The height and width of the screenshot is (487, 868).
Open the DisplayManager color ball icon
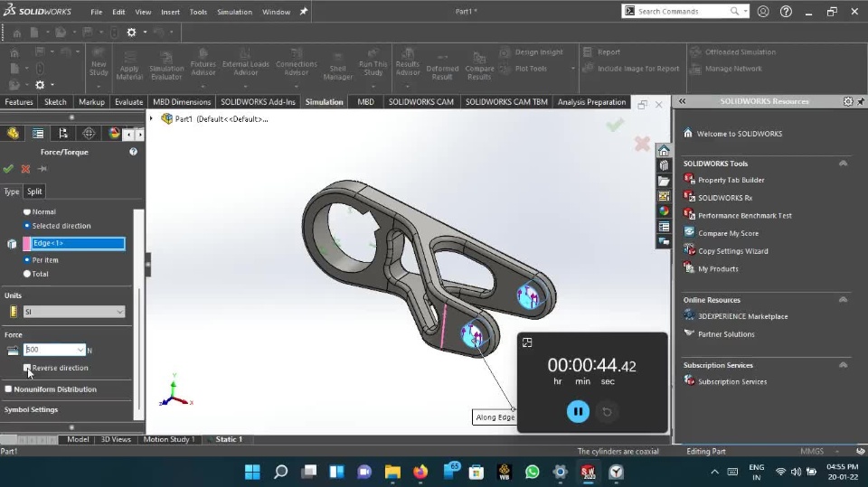114,134
